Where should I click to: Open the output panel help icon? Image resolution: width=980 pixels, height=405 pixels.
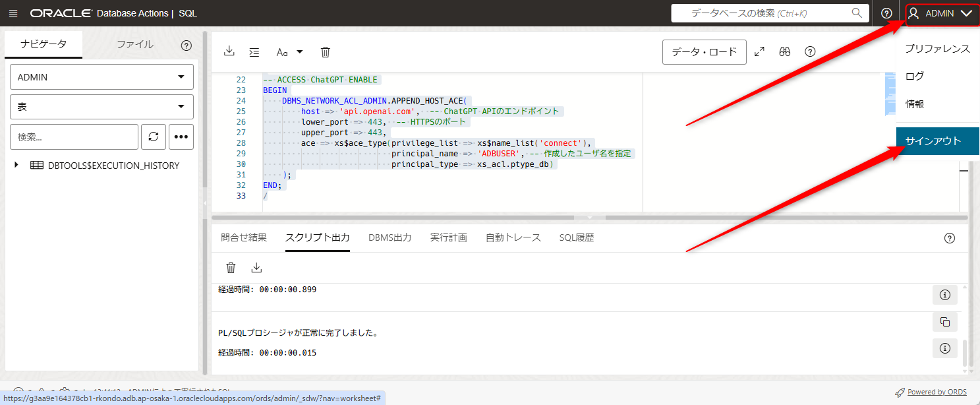click(950, 238)
